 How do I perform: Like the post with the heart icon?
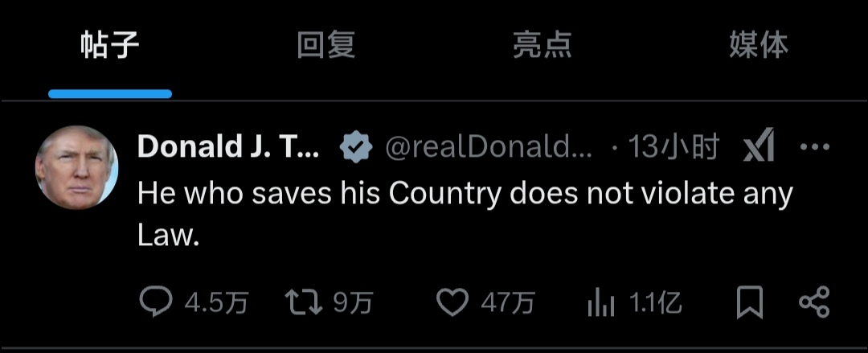pyautogui.click(x=452, y=302)
